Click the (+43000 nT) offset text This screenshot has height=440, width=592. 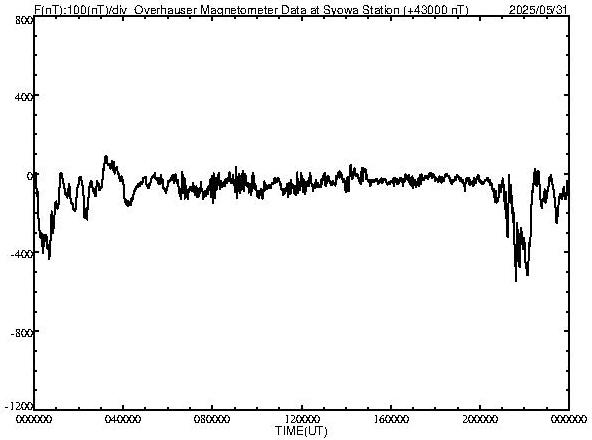pyautogui.click(x=436, y=10)
